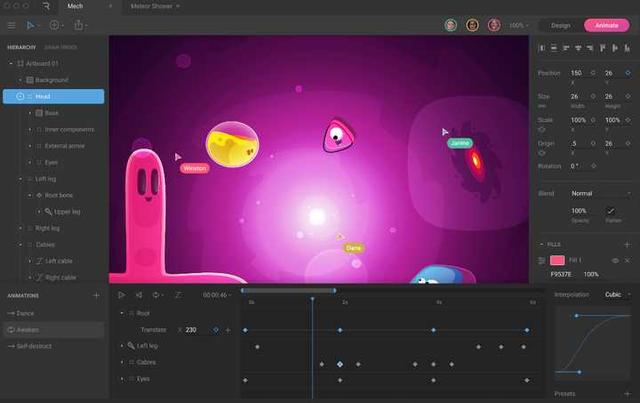Click the first user avatar in toolbar
This screenshot has width=640, height=403.
tap(451, 25)
